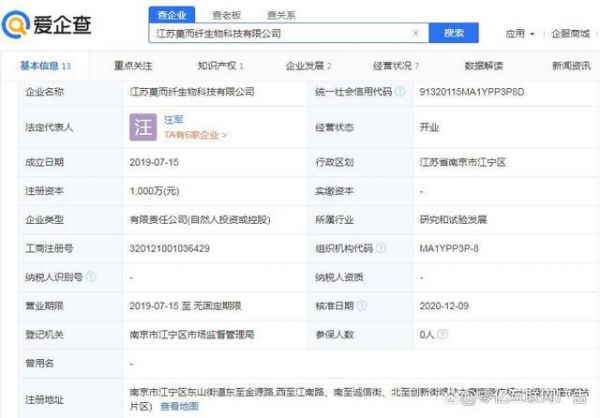The image size is (600, 418).
Task: Select the 2020-12-09 approval date
Action: tap(444, 306)
